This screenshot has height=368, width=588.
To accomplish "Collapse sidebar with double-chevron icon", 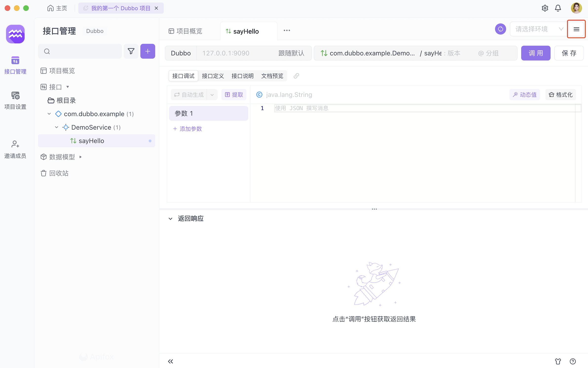I will pos(170,361).
